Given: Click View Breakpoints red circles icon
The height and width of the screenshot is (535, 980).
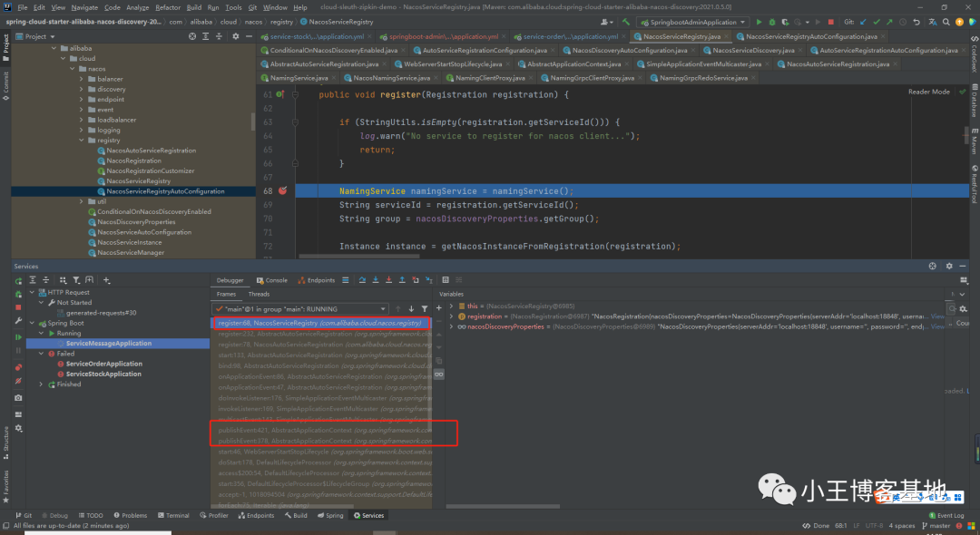Looking at the screenshot, I should point(19,367).
